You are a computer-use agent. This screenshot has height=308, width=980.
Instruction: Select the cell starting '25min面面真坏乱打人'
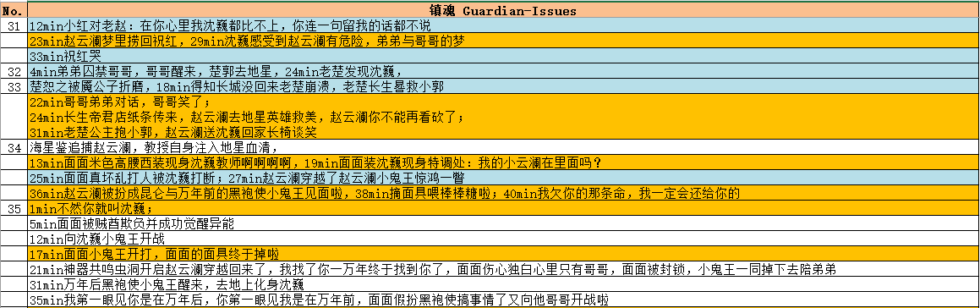[x=503, y=178]
